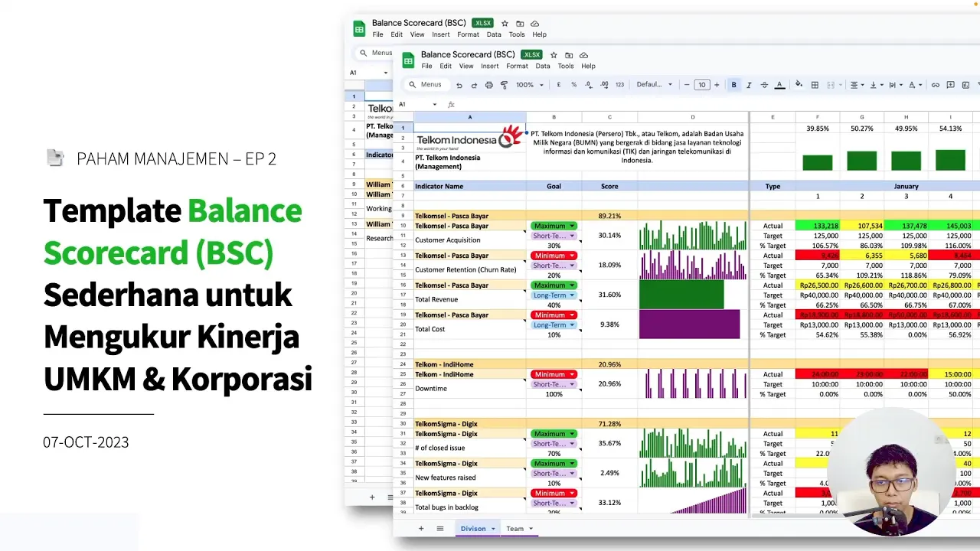The height and width of the screenshot is (551, 980).
Task: Move the front document to a folder
Action: click(x=569, y=55)
